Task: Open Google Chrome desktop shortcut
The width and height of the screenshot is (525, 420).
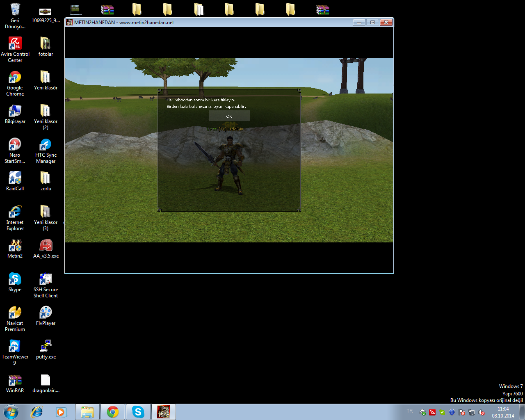Action: coord(15,84)
